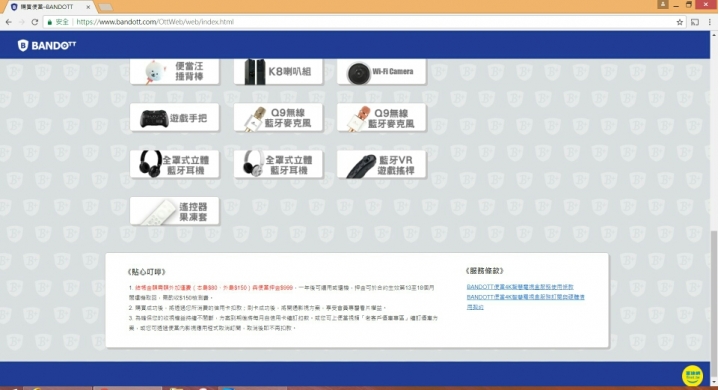The height and width of the screenshot is (390, 720).
Task: Open a new tab next to BANDOTT tab
Action: pyautogui.click(x=106, y=7)
